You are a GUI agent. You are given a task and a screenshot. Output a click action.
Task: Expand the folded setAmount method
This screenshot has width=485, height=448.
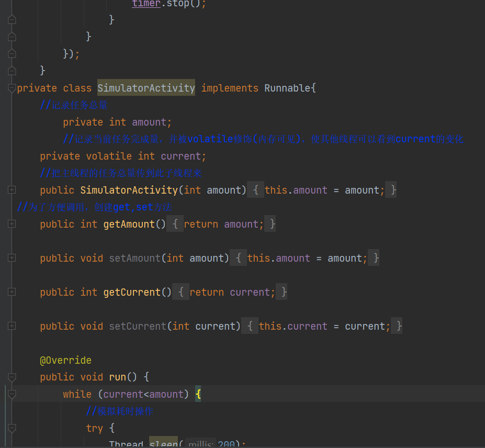12,258
